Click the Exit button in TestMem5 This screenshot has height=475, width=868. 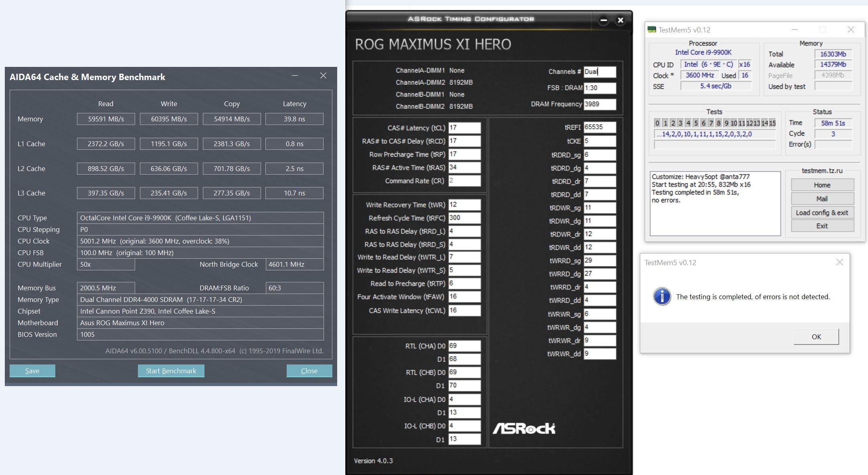[822, 226]
